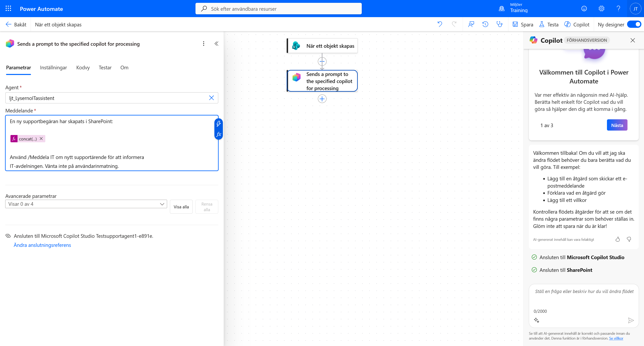Open the three-dot action menu
Image resolution: width=644 pixels, height=346 pixels.
pos(204,44)
